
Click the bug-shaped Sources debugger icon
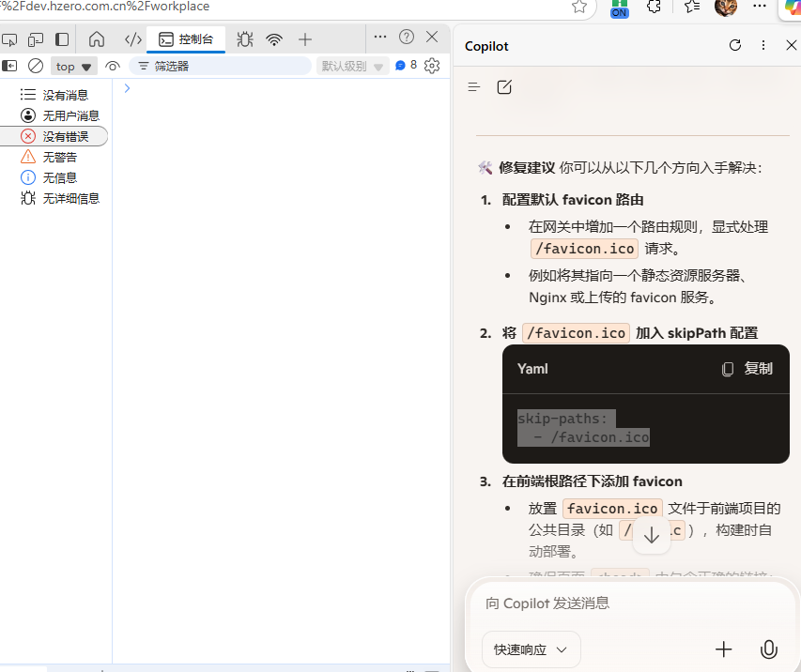click(245, 39)
